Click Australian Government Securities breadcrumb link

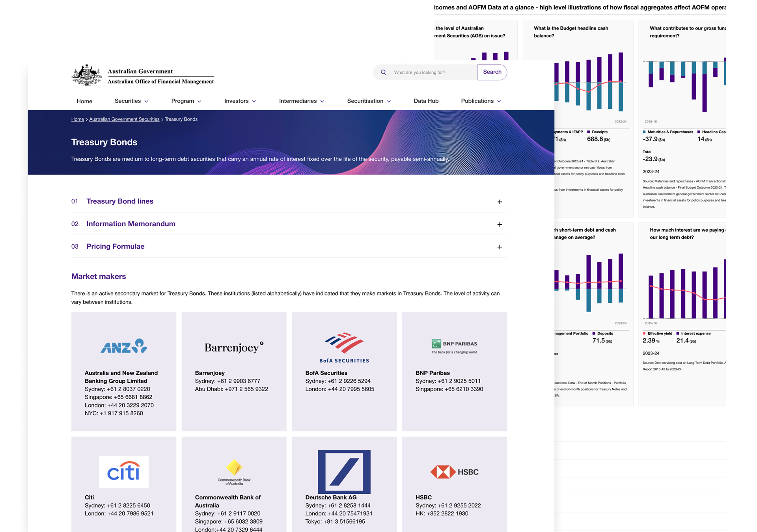pos(124,119)
